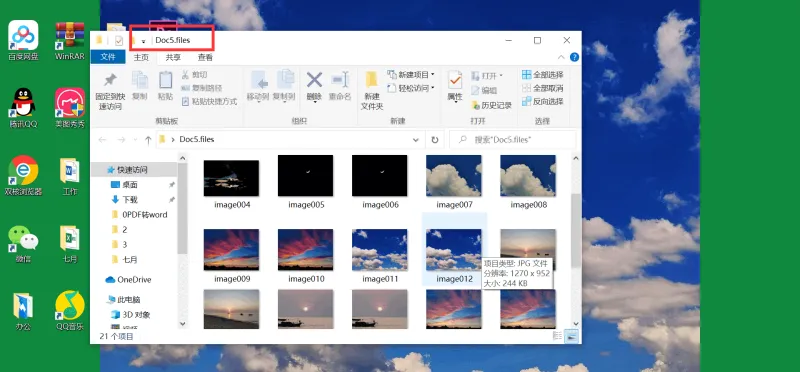Select image011 thumbnail

coord(380,250)
